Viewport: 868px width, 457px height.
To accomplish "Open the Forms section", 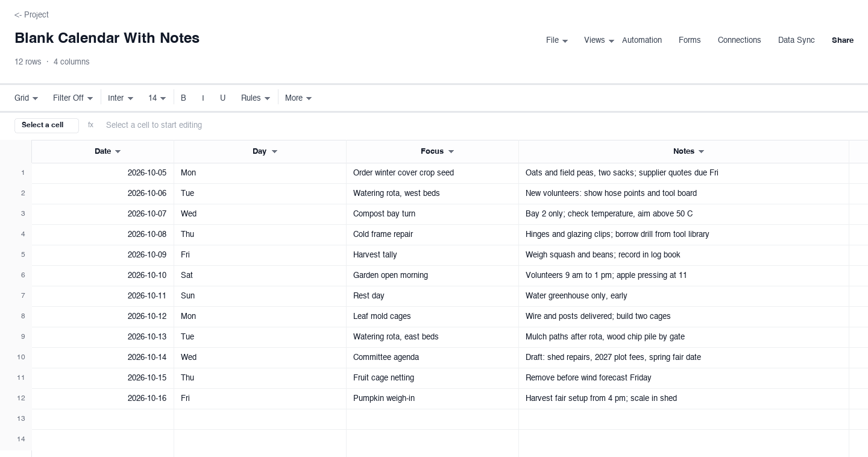I will coord(690,40).
